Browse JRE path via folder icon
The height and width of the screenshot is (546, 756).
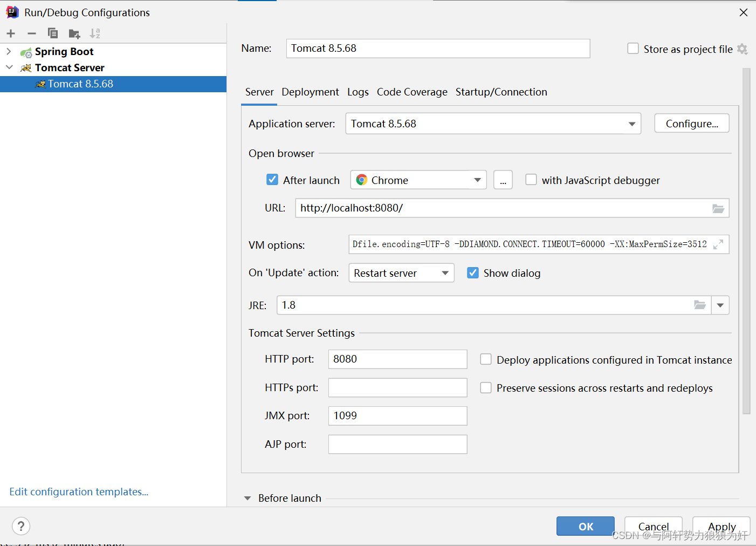pos(699,305)
